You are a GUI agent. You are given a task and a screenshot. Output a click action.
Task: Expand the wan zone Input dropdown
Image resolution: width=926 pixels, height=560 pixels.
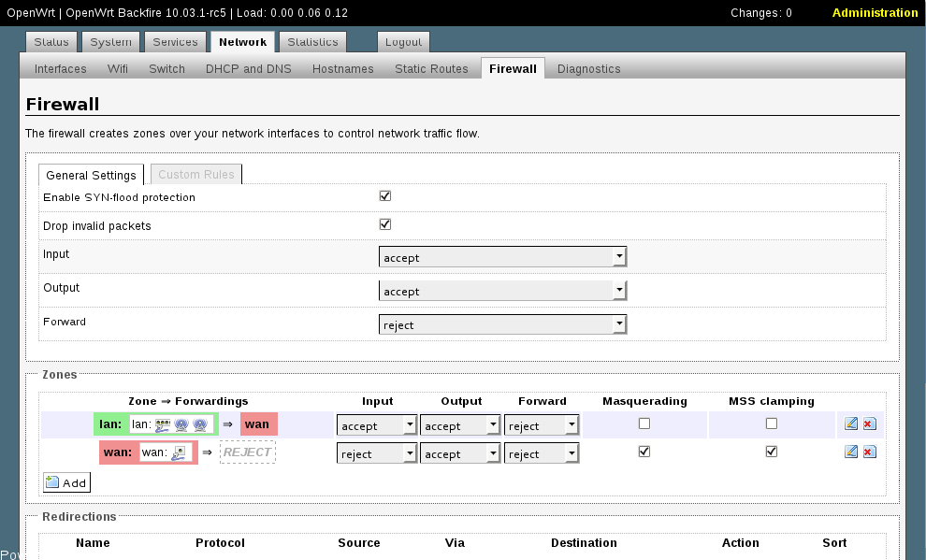tap(376, 453)
